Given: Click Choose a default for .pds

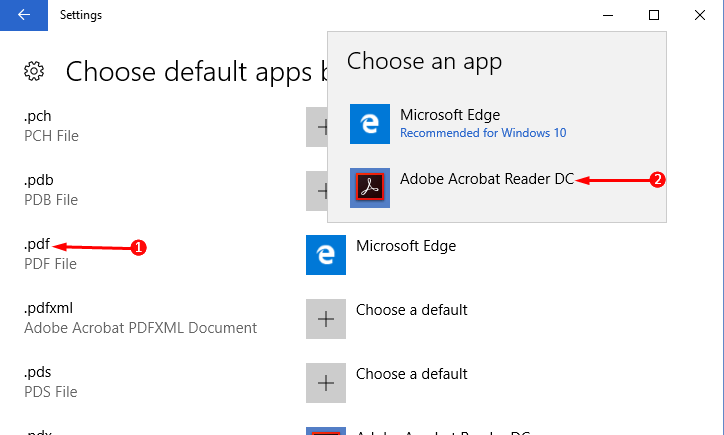Looking at the screenshot, I should tap(411, 374).
